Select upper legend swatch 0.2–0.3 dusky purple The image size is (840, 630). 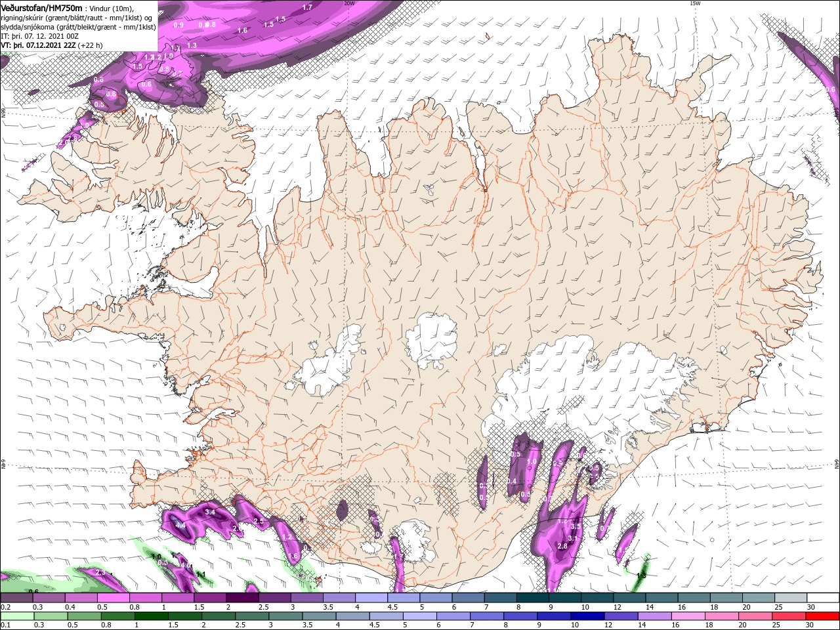coord(16,598)
